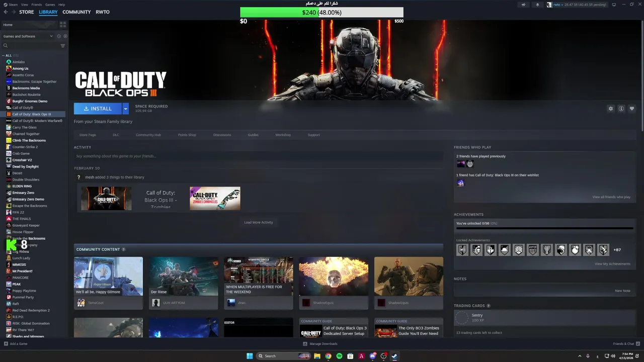Viewport: 644px width, 362px height.
Task: Switch to Big Picture mode icon
Action: [x=614, y=5]
